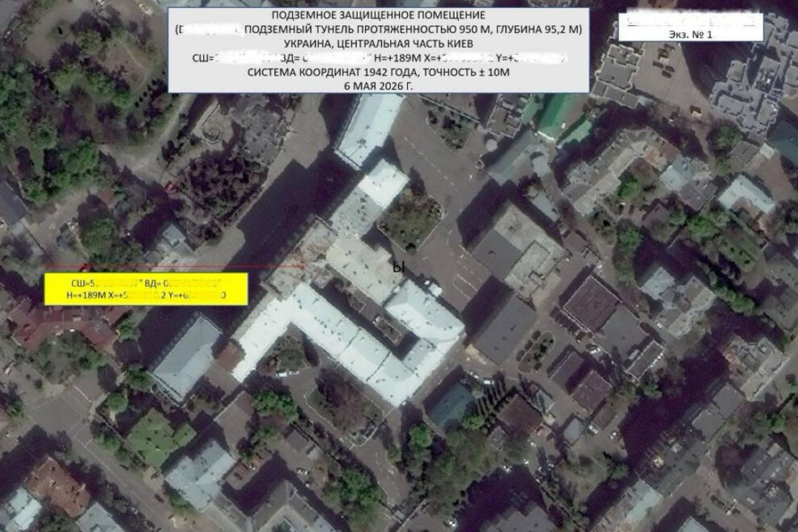This screenshot has height=532, width=798.
Task: Click the text "УКРАИНА, ЦЕНТРАЛЬНАЯ ЧАСТЬ КИЕВ"
Action: (x=378, y=44)
